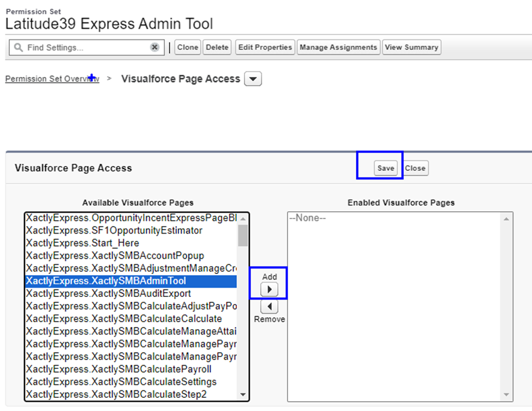The image size is (532, 411).
Task: Click the Available Pages scroll up arrow
Action: (x=243, y=219)
